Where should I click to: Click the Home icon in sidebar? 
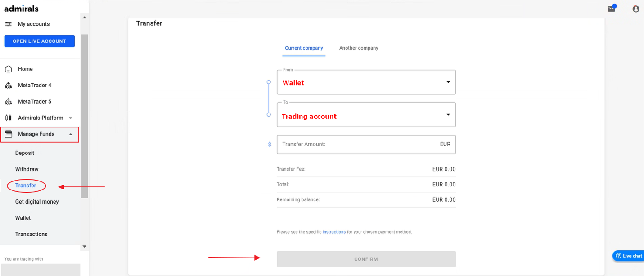(8, 69)
